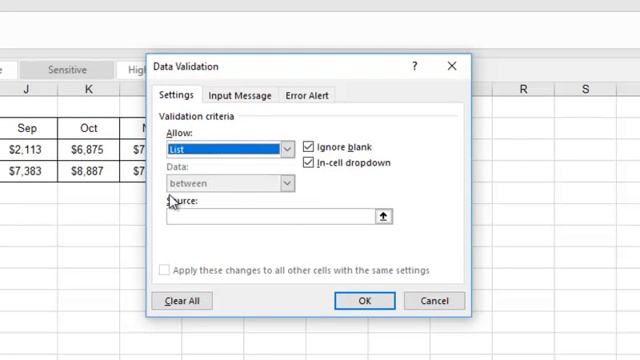Focus the Source input field
Viewport: 640px width, 360px height.
click(x=271, y=216)
